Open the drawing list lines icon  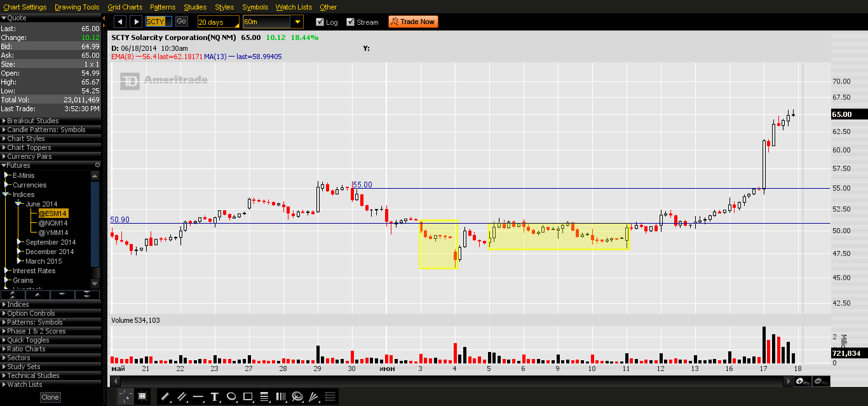[330, 396]
